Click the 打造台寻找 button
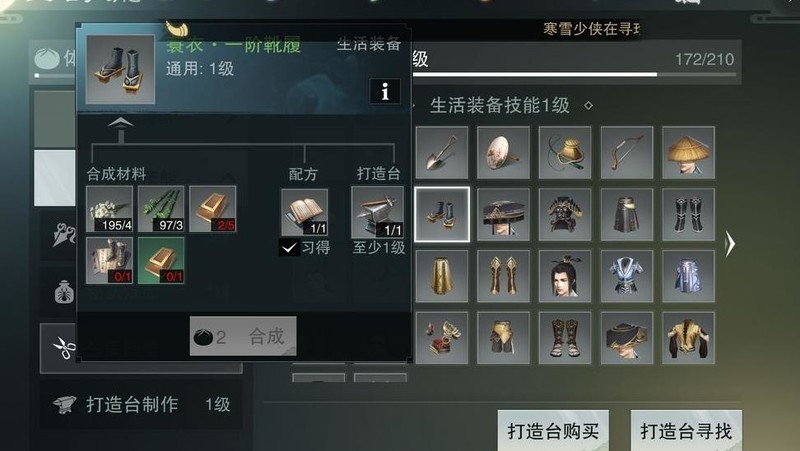 pos(686,431)
